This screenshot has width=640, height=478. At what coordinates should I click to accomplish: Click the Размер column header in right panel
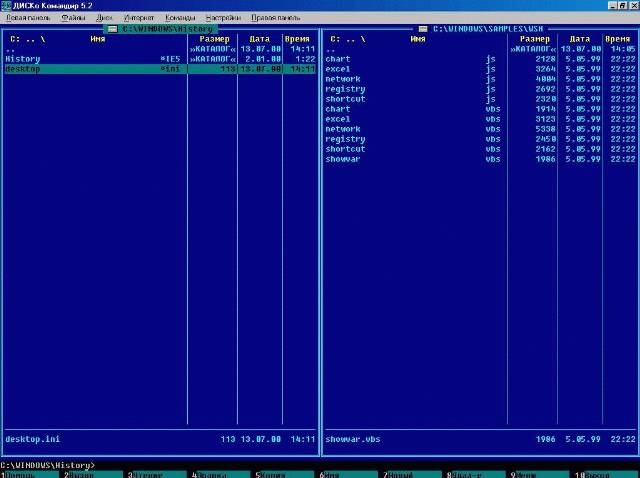pos(535,39)
